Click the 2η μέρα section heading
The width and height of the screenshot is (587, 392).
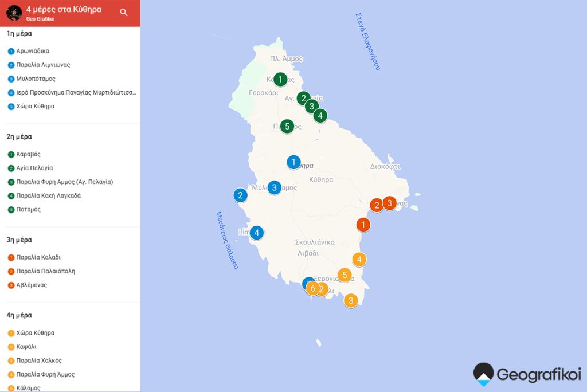[19, 136]
